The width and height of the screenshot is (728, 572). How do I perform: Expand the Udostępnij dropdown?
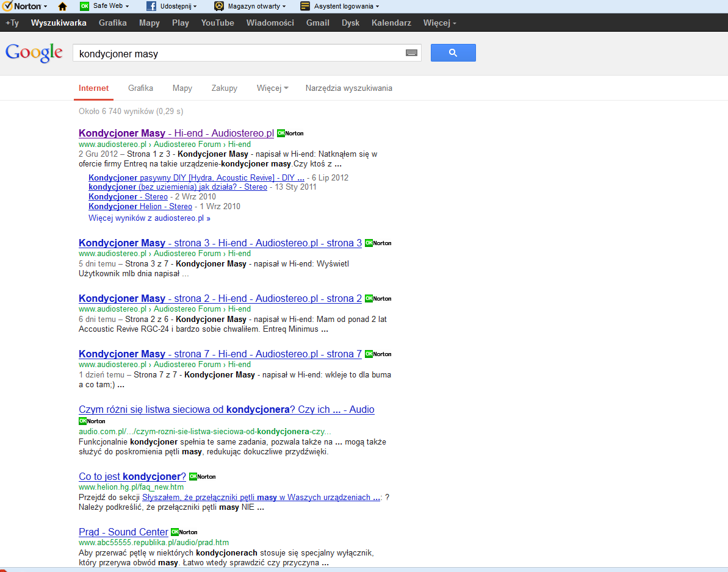coord(195,7)
